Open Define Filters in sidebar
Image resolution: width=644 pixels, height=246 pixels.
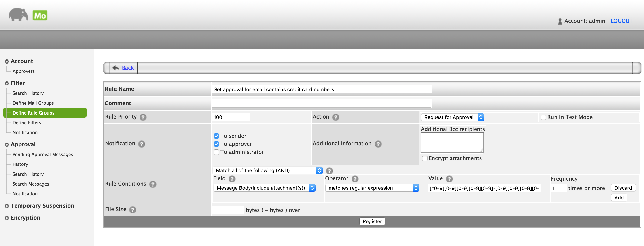point(27,123)
